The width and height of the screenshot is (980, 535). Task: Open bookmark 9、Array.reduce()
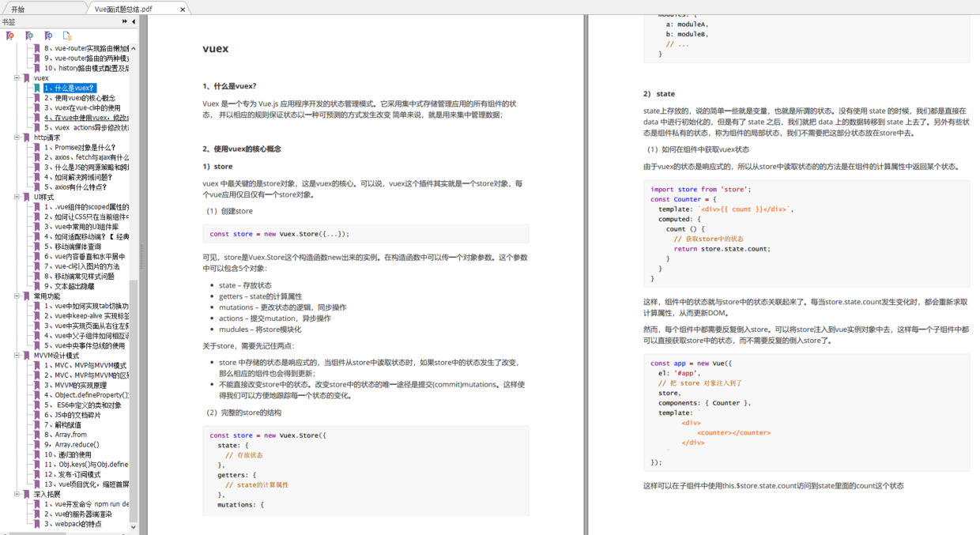[71, 444]
